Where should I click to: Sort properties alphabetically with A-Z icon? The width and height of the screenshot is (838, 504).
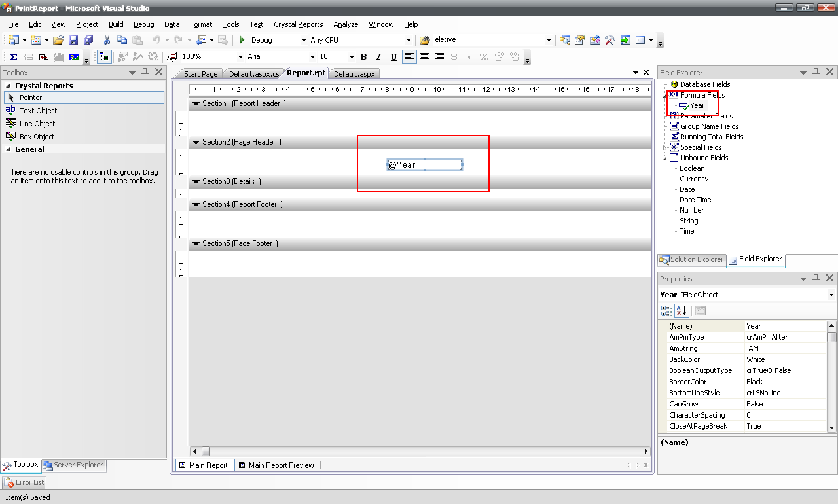[682, 311]
